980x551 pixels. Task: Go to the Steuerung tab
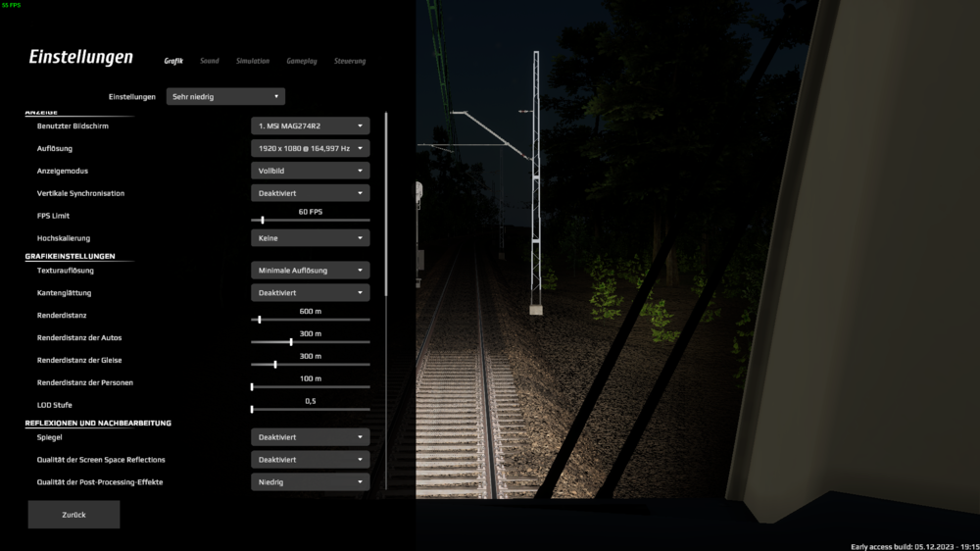350,61
